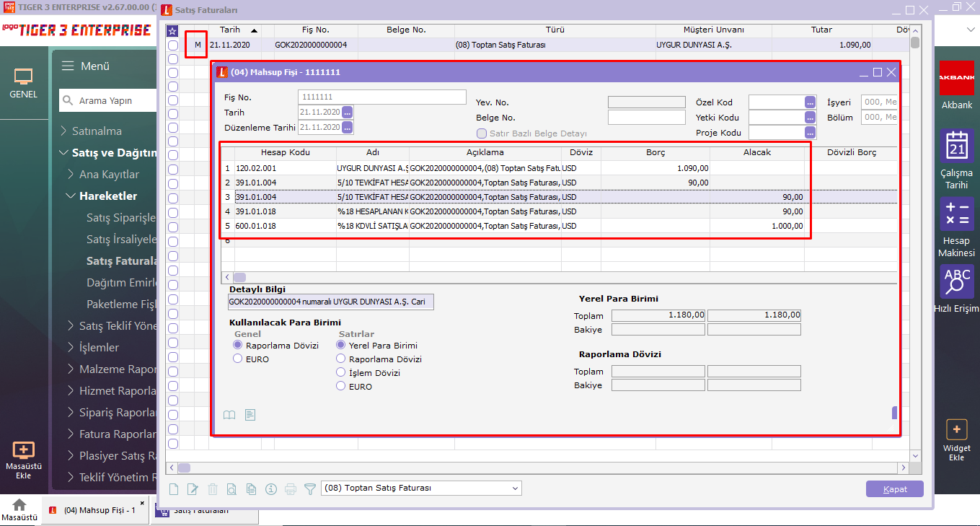Image resolution: width=980 pixels, height=526 pixels.
Task: Open the Proje Kodu lookup ellipsis button
Action: click(x=810, y=133)
